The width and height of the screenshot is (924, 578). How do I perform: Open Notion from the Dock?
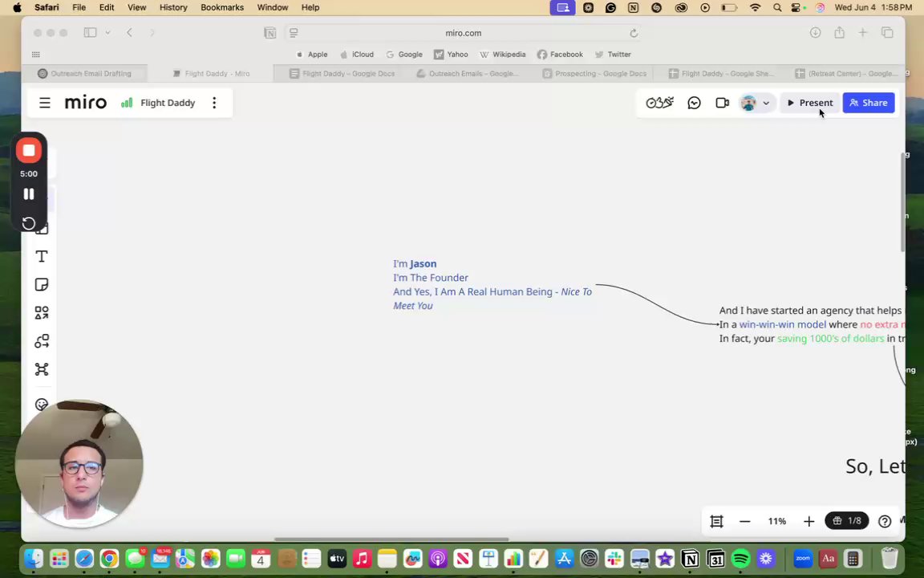coord(690,558)
